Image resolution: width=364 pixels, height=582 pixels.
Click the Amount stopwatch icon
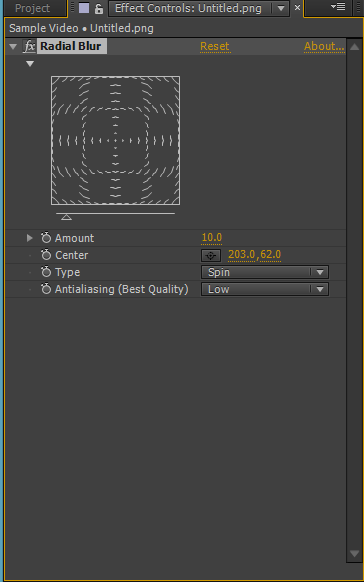tap(46, 238)
